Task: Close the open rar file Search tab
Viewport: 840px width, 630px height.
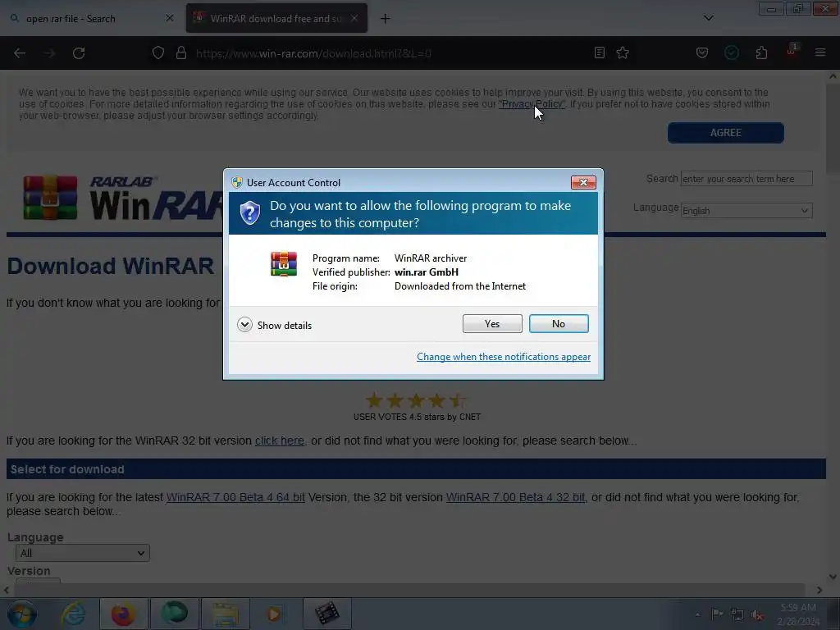Action: [169, 18]
